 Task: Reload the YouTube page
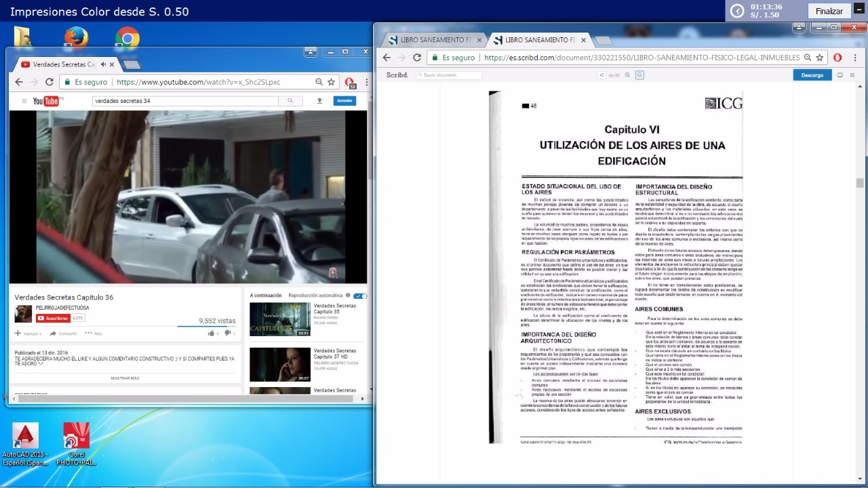pyautogui.click(x=50, y=82)
